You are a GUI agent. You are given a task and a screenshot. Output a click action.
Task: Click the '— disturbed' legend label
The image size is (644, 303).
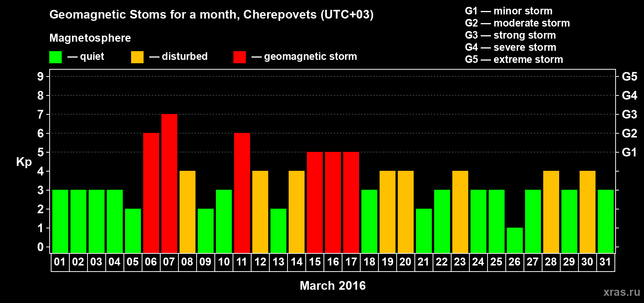178,56
